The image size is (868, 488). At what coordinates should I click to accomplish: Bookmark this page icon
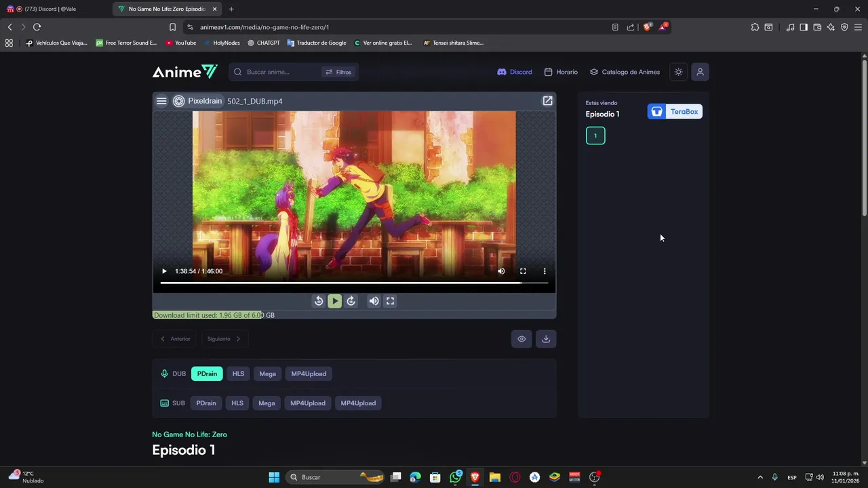click(x=172, y=27)
